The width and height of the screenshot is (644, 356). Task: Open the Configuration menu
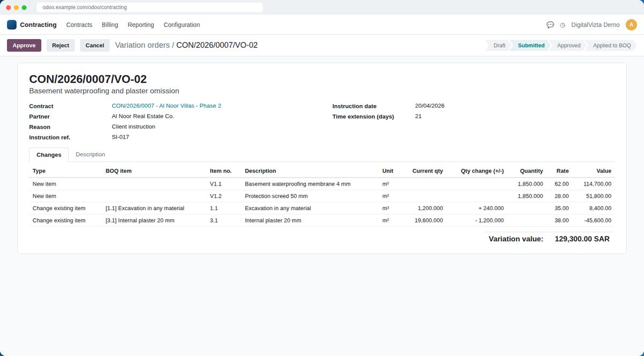pyautogui.click(x=182, y=25)
